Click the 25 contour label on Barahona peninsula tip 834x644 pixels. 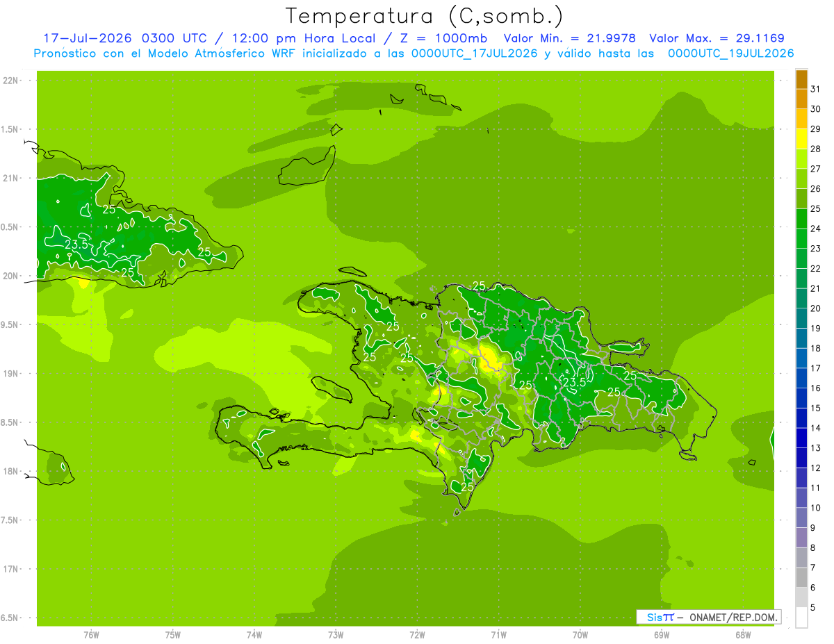tap(467, 487)
